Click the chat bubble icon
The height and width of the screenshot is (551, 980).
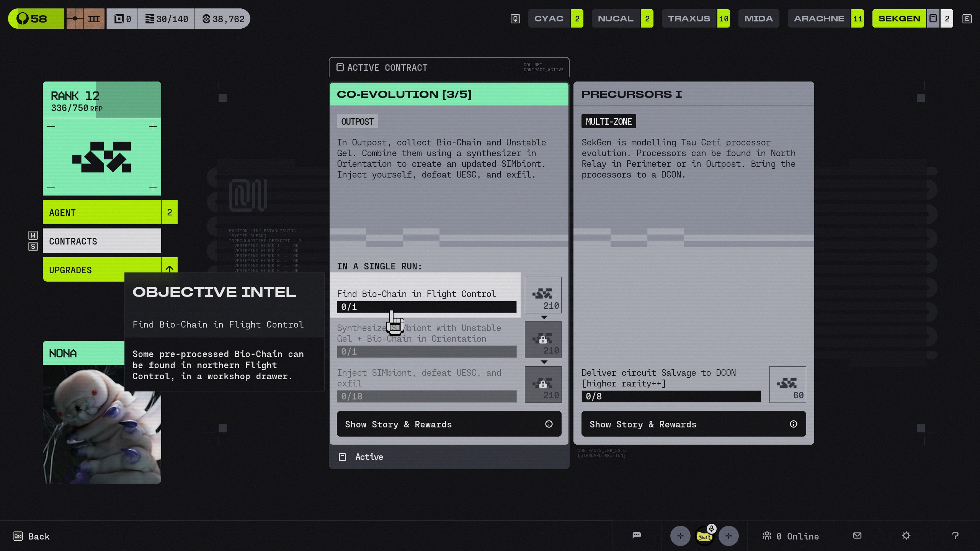pos(637,535)
